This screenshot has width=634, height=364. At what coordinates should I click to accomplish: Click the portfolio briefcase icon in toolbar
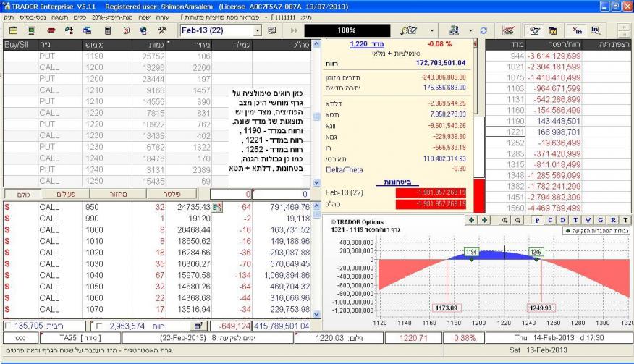coord(13,31)
